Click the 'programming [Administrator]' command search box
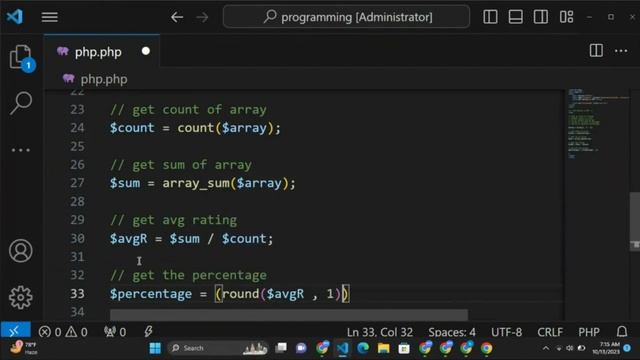This screenshot has height=360, width=640. [346, 17]
